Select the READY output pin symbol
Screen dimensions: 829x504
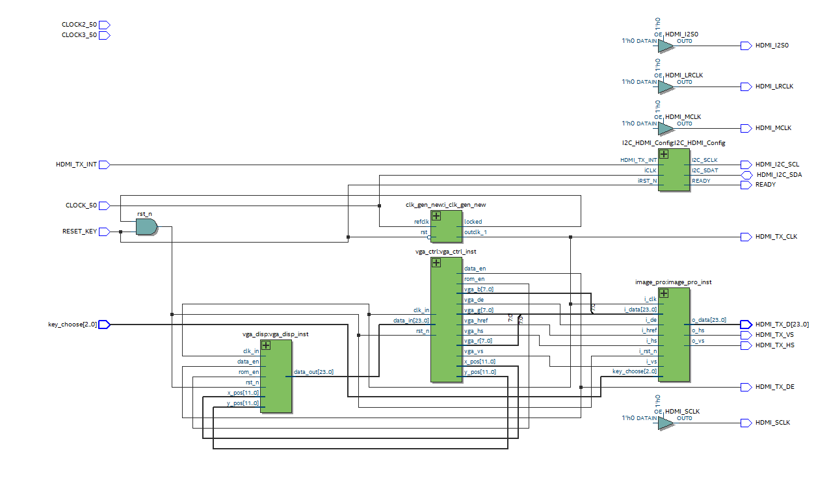pos(746,185)
